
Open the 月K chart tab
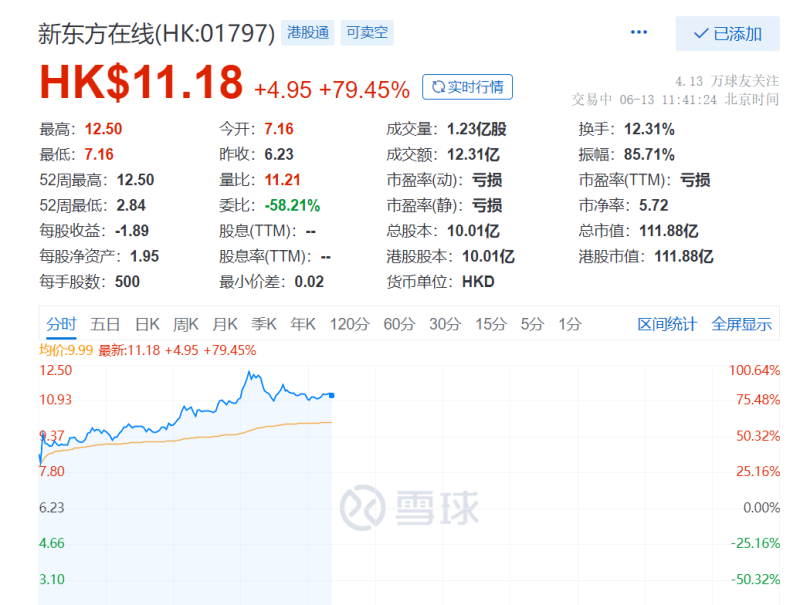click(225, 324)
